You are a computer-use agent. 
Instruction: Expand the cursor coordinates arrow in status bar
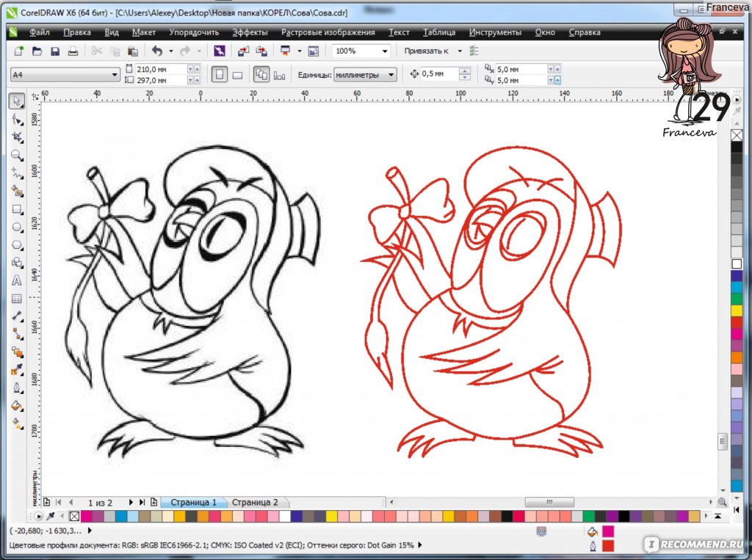tap(90, 531)
